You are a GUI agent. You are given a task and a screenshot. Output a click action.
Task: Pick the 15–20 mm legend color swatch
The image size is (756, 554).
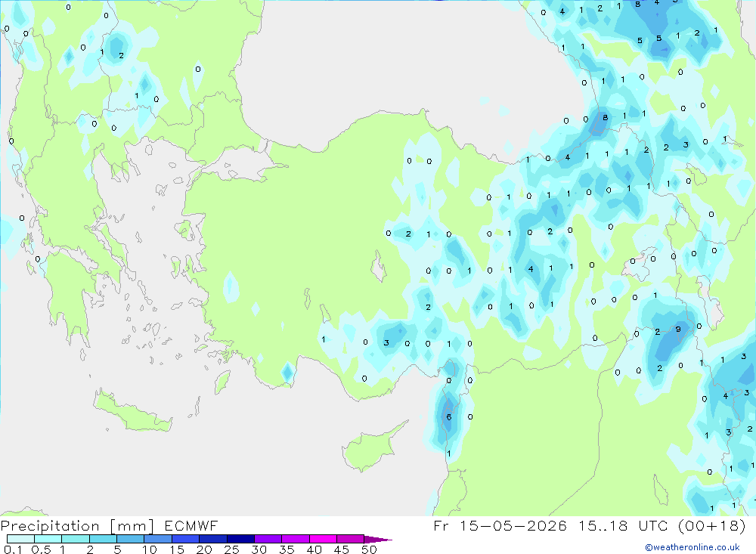pos(185,539)
